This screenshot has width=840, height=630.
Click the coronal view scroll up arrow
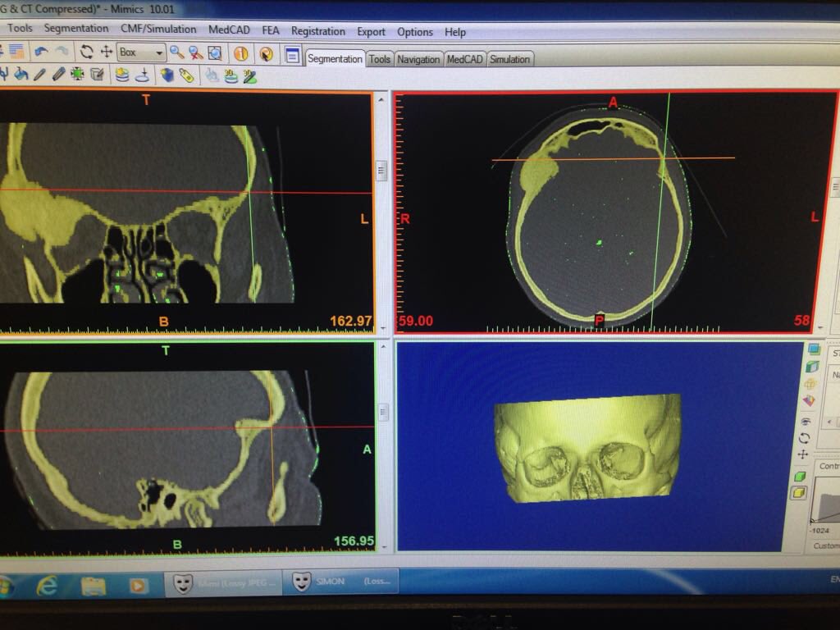381,99
